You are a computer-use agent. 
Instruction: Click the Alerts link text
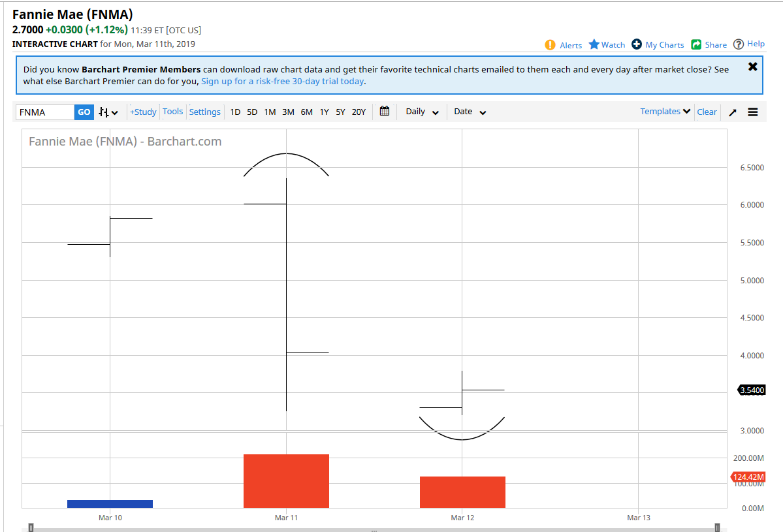click(x=571, y=46)
